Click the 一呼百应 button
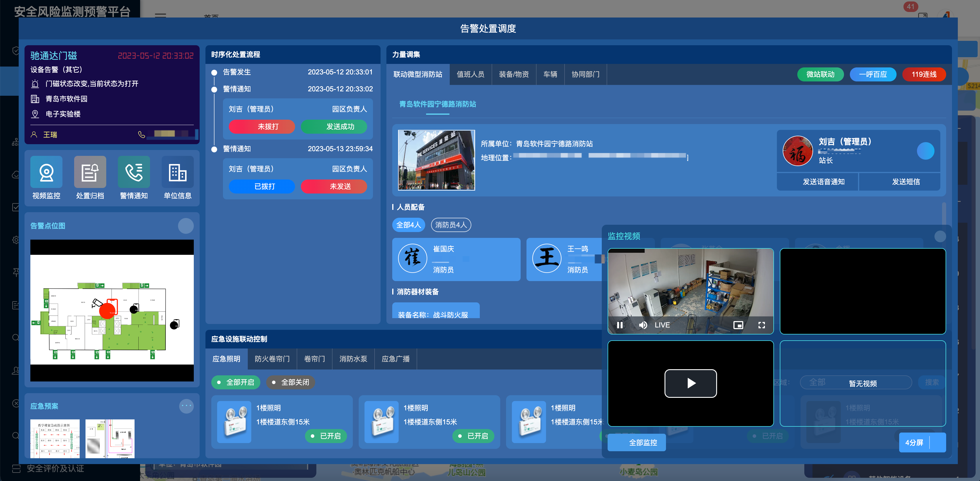980x481 pixels. (x=873, y=74)
